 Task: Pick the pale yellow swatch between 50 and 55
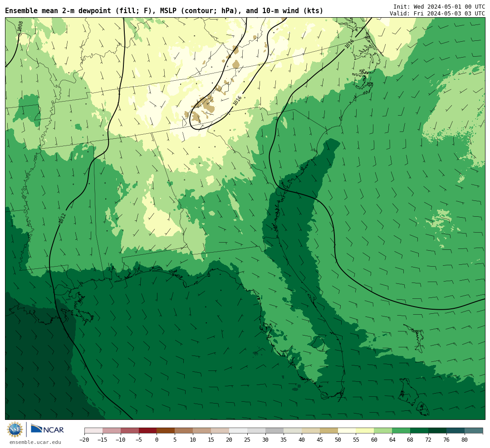pos(347,431)
